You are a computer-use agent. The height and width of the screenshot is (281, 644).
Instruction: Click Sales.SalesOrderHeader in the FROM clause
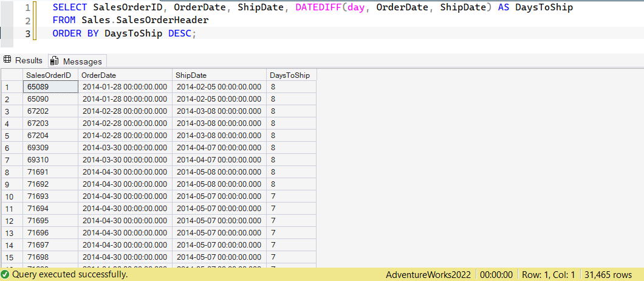(x=145, y=20)
